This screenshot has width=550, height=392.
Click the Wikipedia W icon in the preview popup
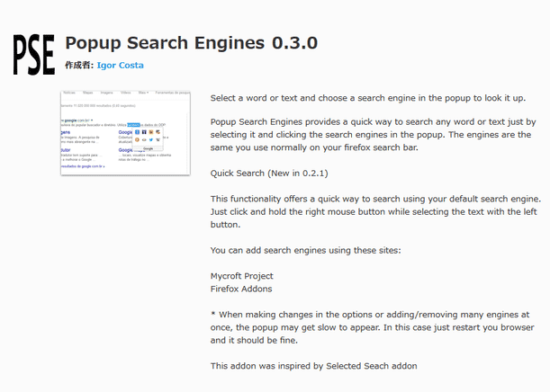158,139
